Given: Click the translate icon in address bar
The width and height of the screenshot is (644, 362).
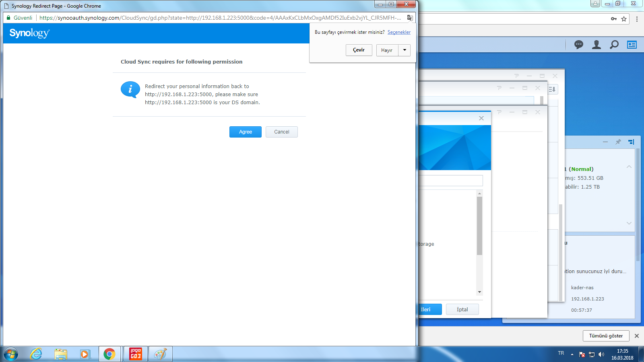Looking at the screenshot, I should coord(410,18).
